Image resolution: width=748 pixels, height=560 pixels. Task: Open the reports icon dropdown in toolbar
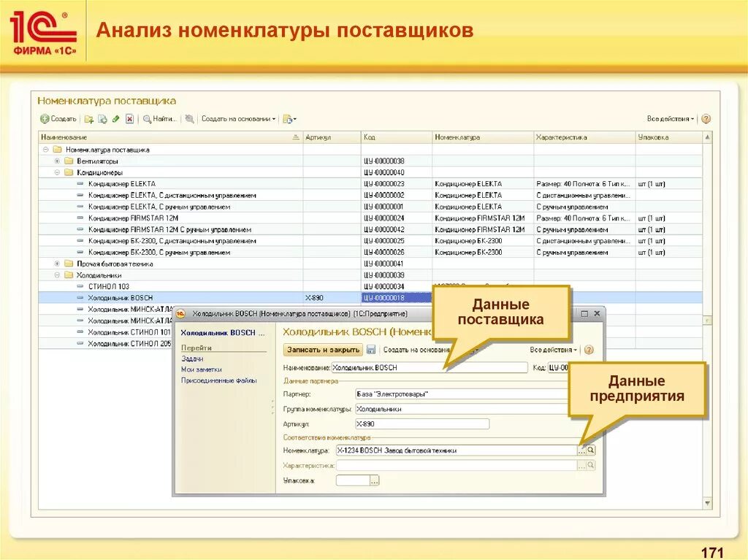pos(289,119)
